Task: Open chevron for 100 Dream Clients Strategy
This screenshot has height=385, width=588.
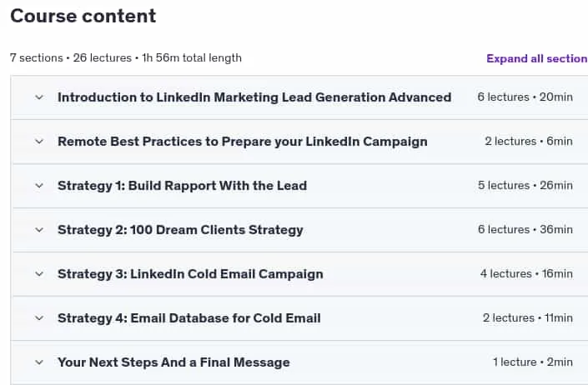Action: click(39, 230)
